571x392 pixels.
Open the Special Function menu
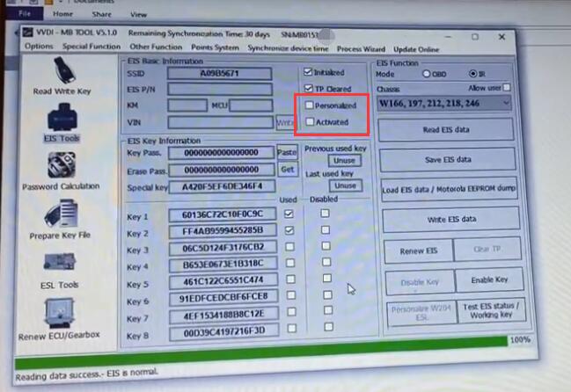point(91,46)
